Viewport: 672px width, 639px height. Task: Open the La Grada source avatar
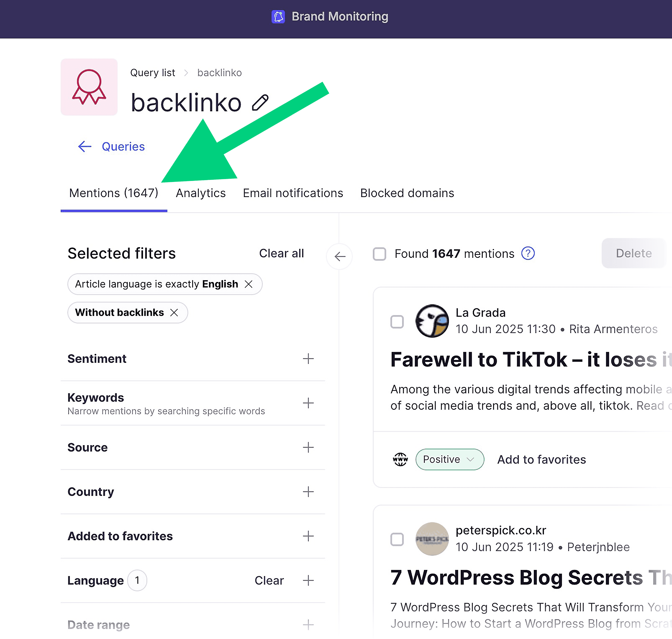432,321
